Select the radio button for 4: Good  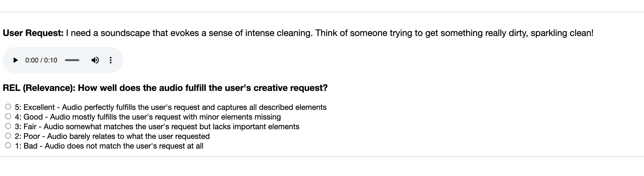point(8,116)
